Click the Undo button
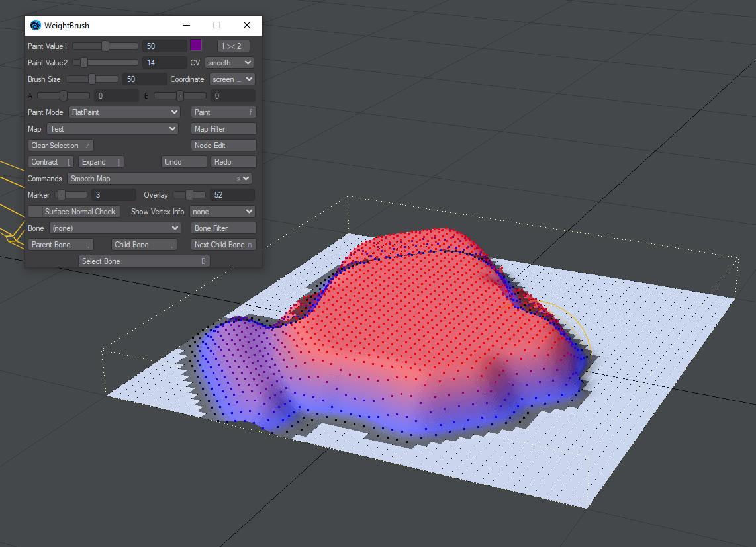This screenshot has width=756, height=547. point(184,162)
